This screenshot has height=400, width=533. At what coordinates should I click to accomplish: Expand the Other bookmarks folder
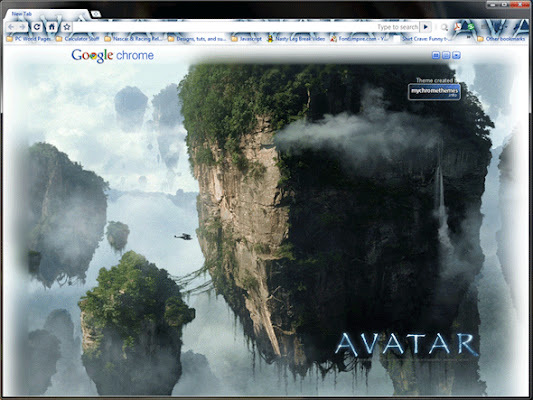click(x=501, y=39)
